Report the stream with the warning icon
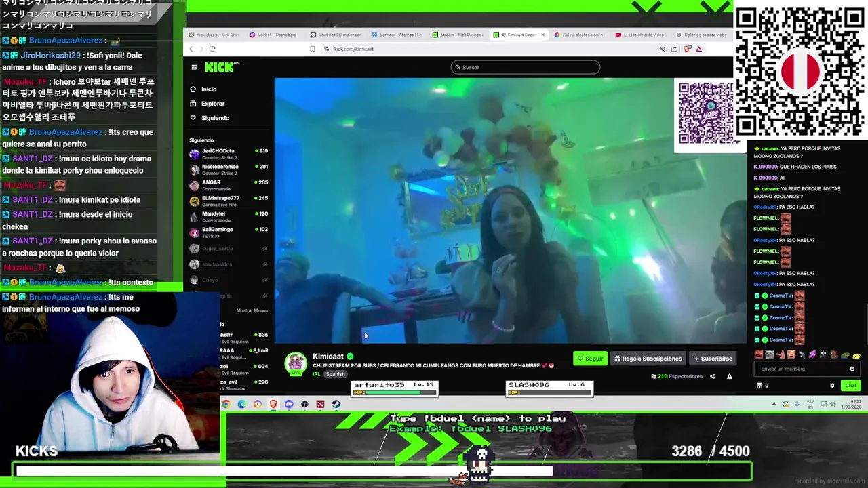 [729, 376]
